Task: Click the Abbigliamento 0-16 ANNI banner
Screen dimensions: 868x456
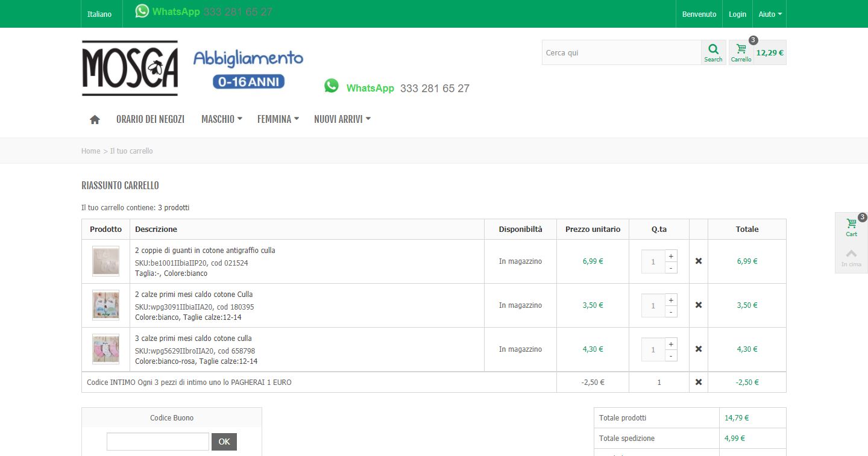Action: 248,69
